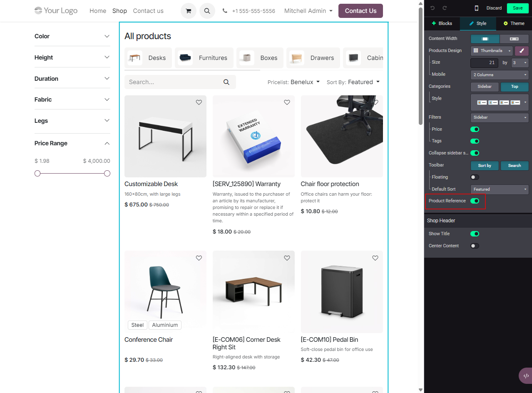Toggle the Tags filter switch

pyautogui.click(x=475, y=141)
